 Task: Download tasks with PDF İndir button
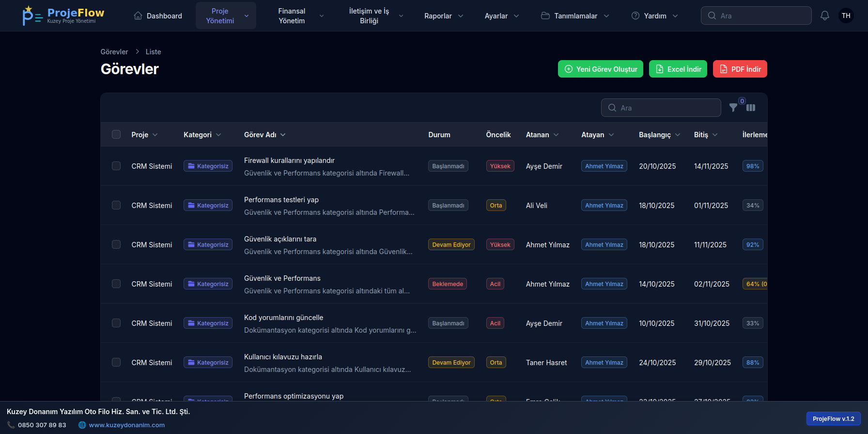click(740, 69)
